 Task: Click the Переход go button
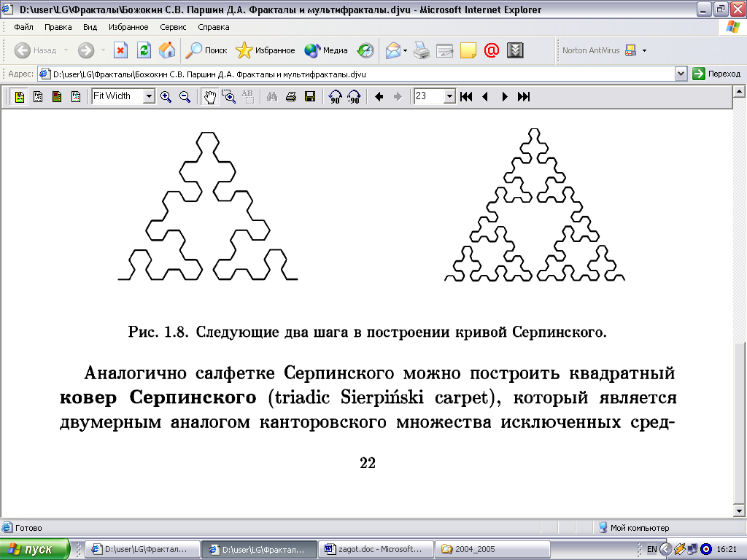pyautogui.click(x=716, y=74)
